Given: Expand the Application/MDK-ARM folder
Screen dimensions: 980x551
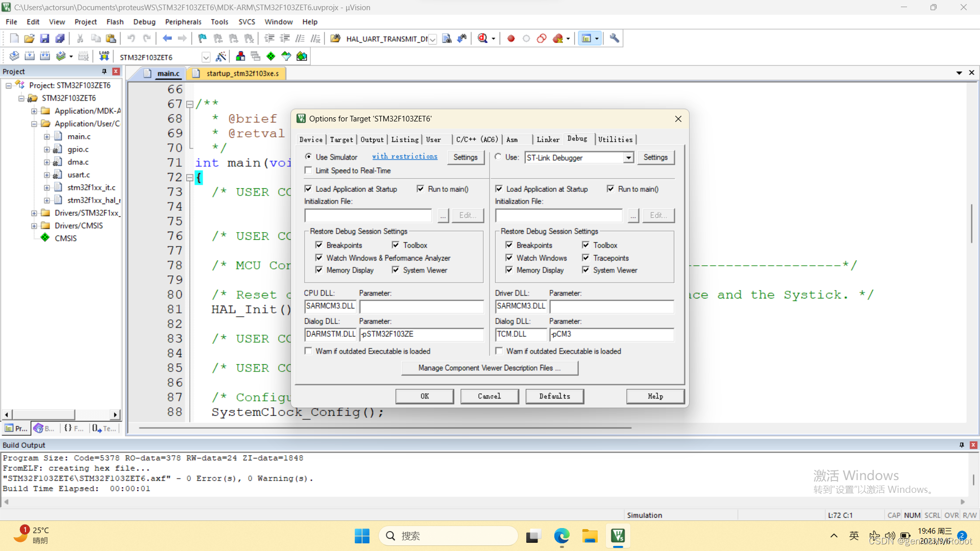Looking at the screenshot, I should click(34, 111).
